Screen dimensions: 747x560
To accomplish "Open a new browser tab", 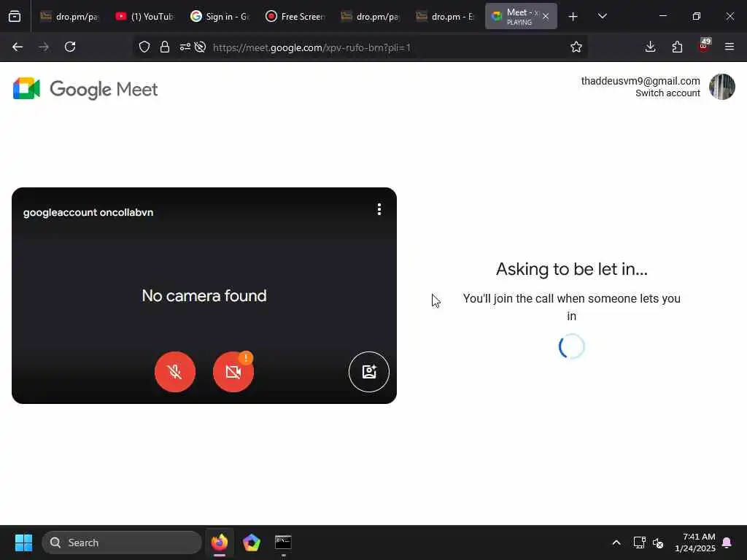I will pos(573,17).
